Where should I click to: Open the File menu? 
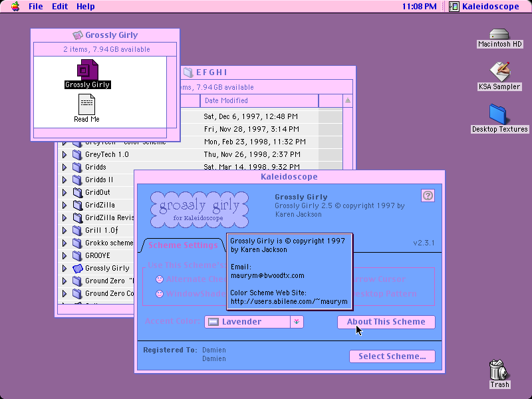[x=36, y=7]
